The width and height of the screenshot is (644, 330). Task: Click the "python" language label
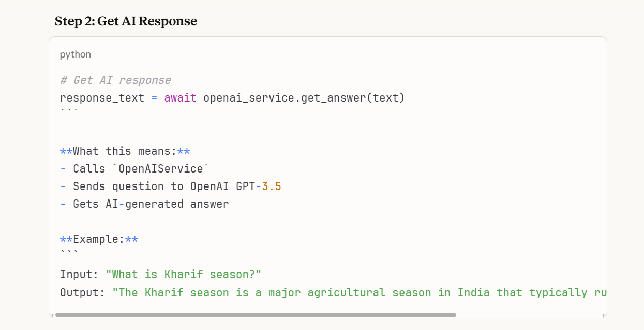click(x=76, y=54)
